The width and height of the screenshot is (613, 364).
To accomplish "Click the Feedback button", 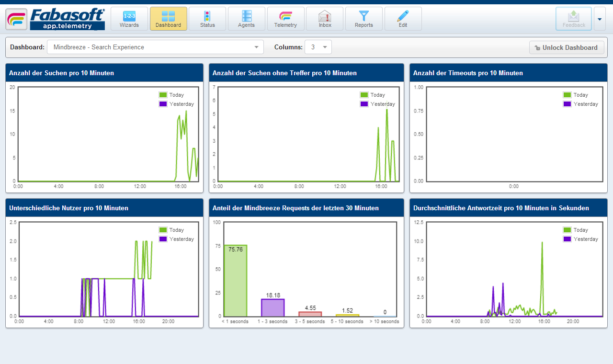I will coord(574,19).
